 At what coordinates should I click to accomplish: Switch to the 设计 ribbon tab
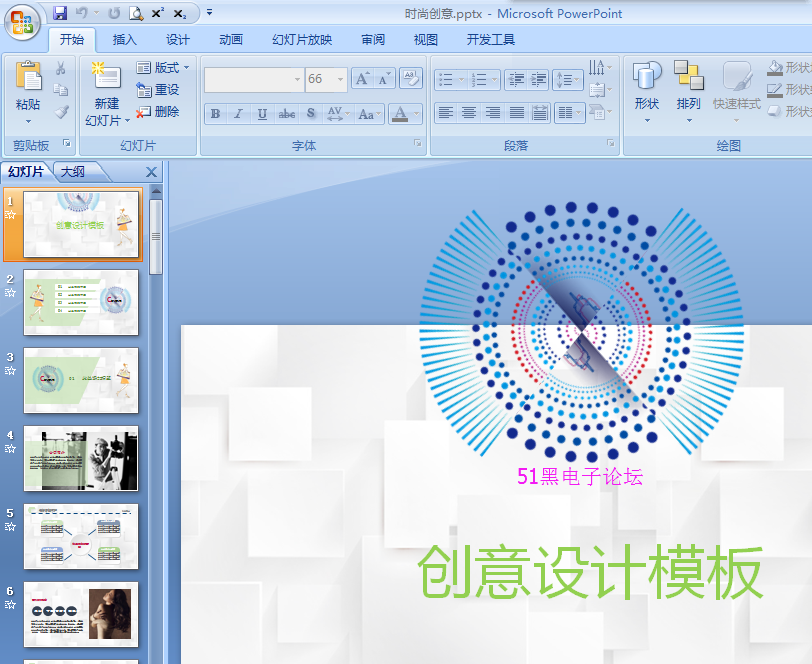[178, 39]
